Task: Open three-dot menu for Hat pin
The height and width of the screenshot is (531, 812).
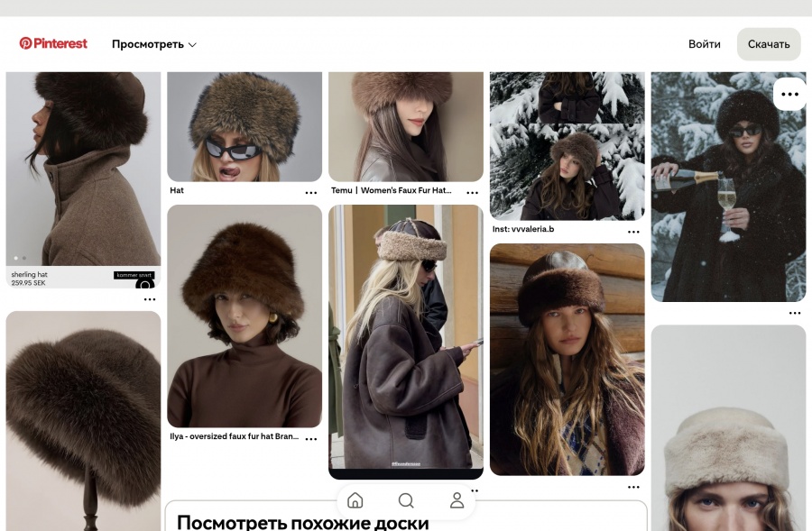Action: tap(311, 193)
